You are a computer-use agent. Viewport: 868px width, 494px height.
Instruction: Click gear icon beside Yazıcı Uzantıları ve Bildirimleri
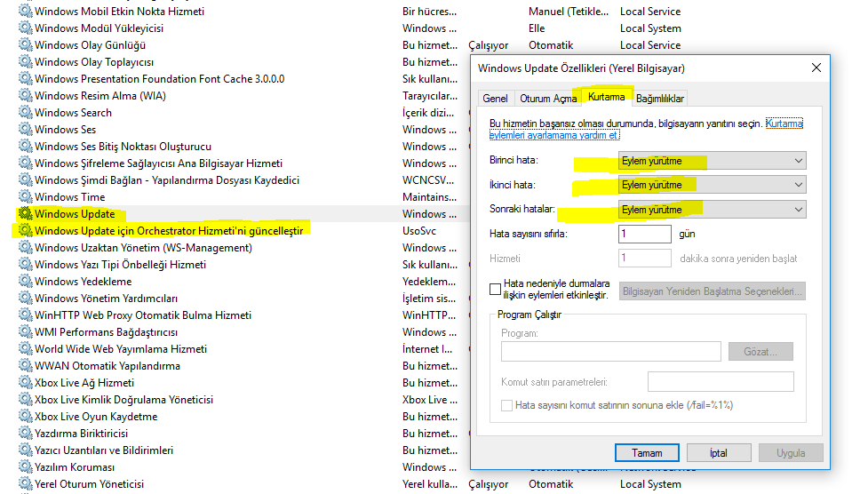(x=26, y=450)
